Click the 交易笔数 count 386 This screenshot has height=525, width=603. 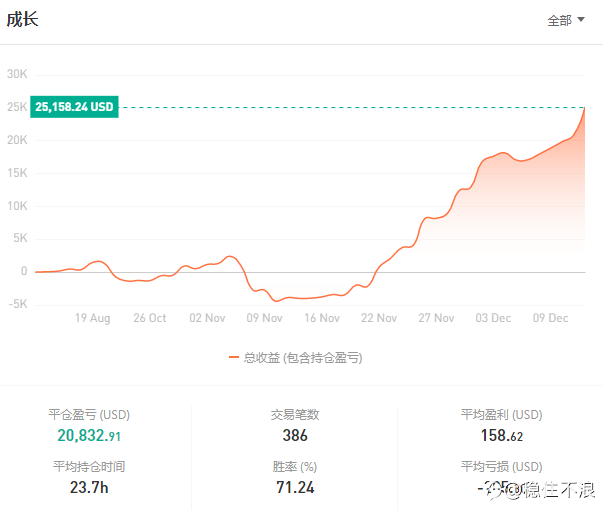click(x=295, y=436)
